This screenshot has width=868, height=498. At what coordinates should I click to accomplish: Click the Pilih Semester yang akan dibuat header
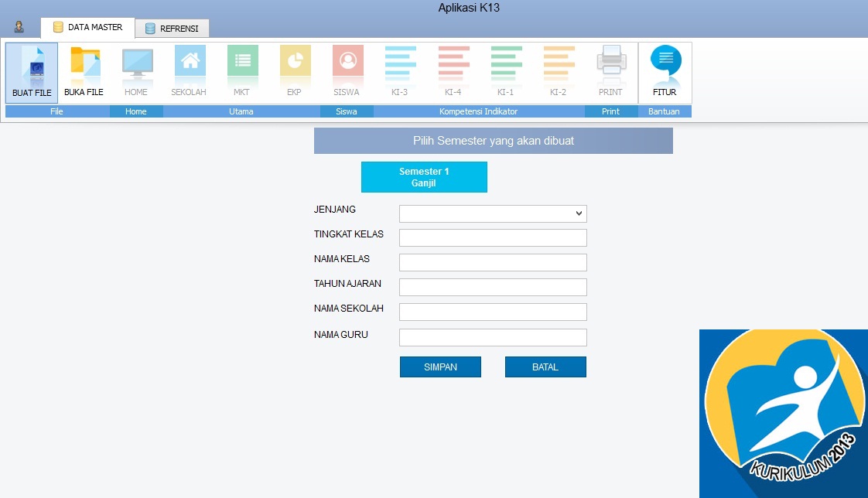coord(494,141)
